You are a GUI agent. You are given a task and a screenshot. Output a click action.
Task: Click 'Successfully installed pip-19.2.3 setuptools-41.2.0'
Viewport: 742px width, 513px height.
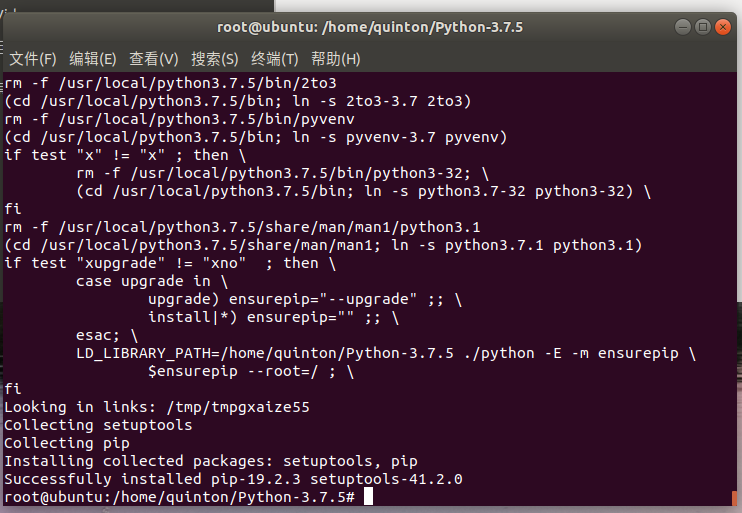[233, 479]
